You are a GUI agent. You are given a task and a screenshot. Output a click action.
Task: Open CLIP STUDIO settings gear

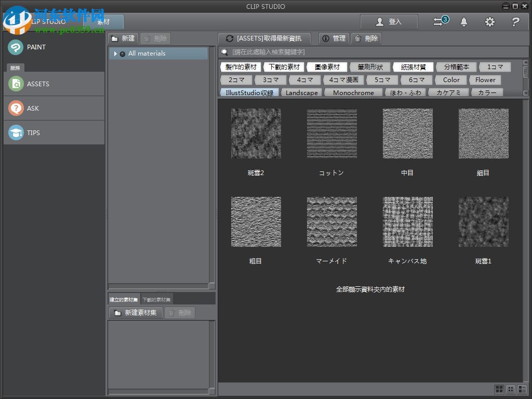coord(489,22)
